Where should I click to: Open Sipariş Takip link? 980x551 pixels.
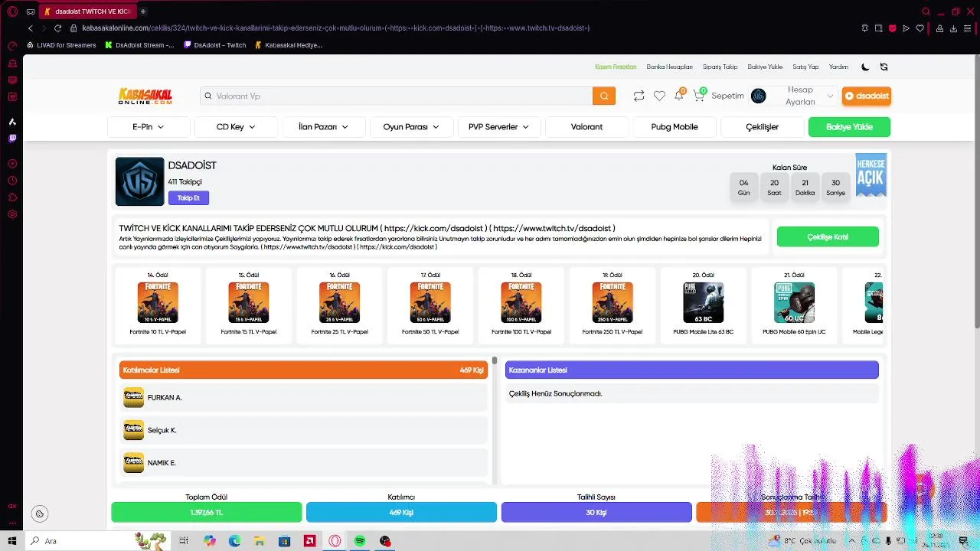(720, 67)
